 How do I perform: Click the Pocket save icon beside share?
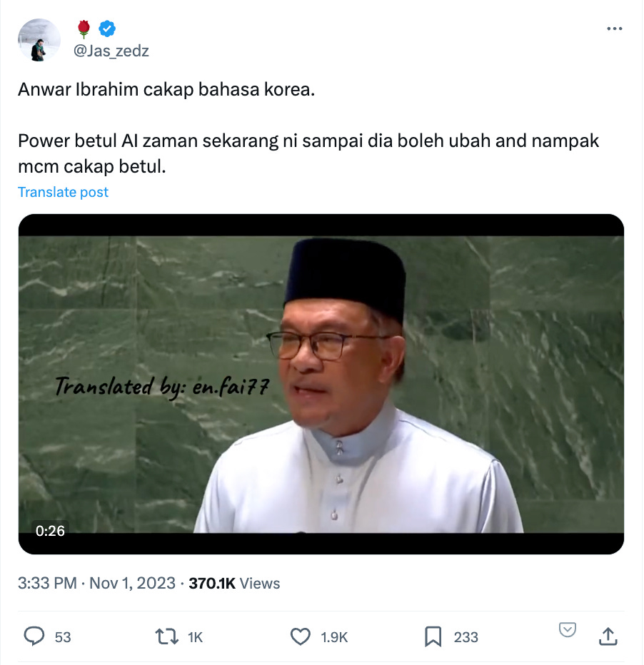tap(567, 630)
